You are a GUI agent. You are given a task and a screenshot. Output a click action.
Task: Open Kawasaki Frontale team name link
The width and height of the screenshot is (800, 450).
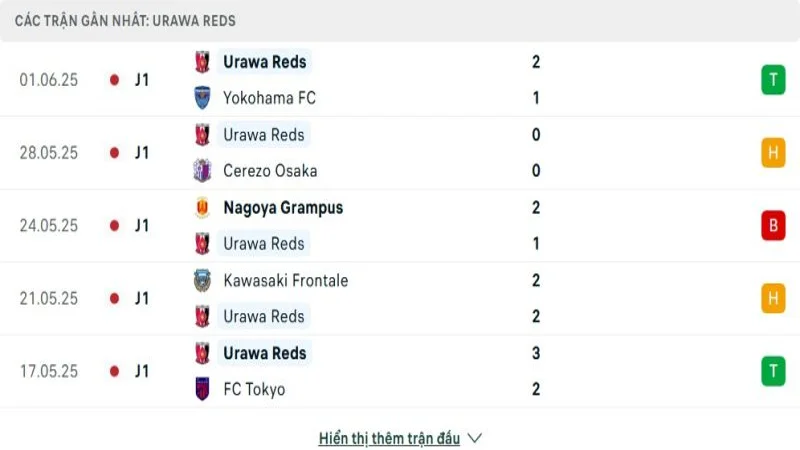pos(286,281)
